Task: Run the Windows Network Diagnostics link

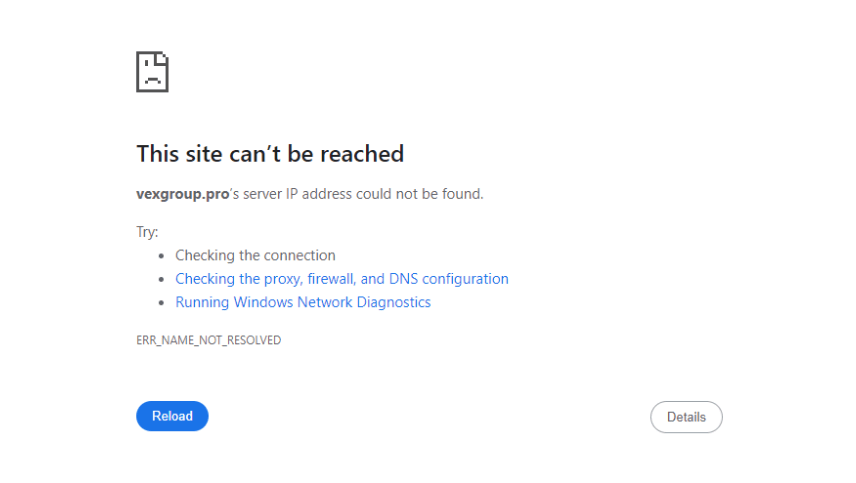Action: [x=303, y=302]
